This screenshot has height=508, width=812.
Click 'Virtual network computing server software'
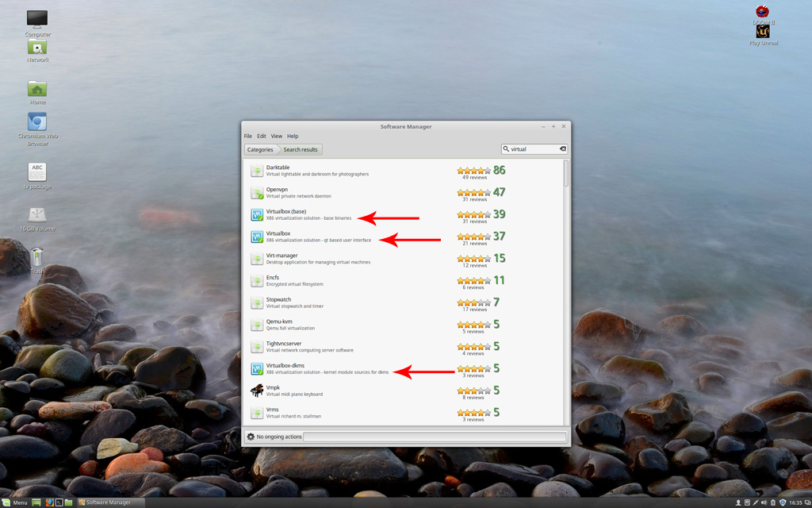click(310, 350)
